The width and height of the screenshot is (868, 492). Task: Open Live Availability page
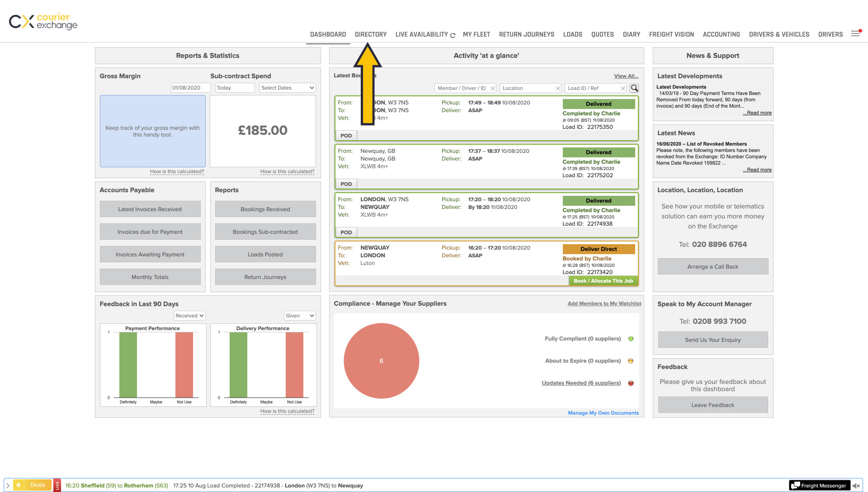(x=421, y=34)
